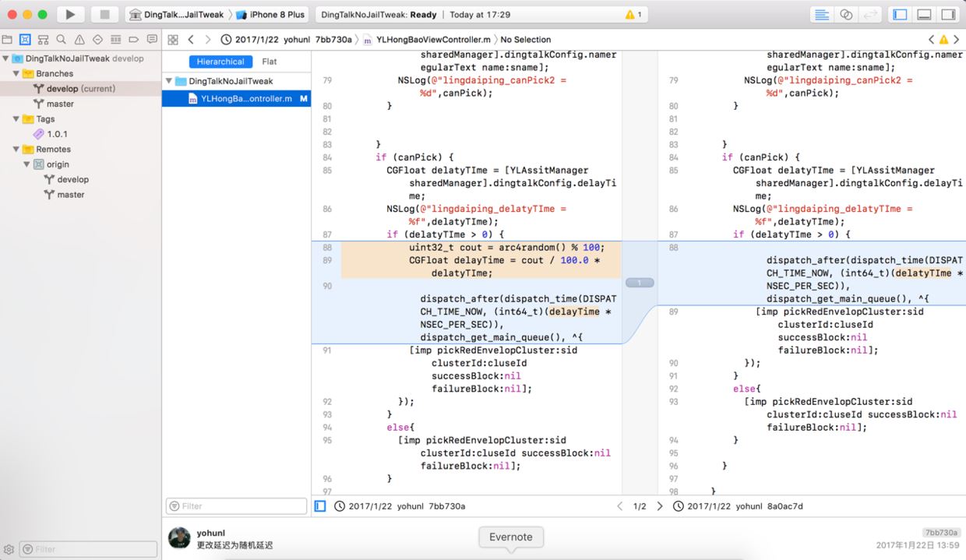Click the commit message 更改延迟为随机延迟

234,545
